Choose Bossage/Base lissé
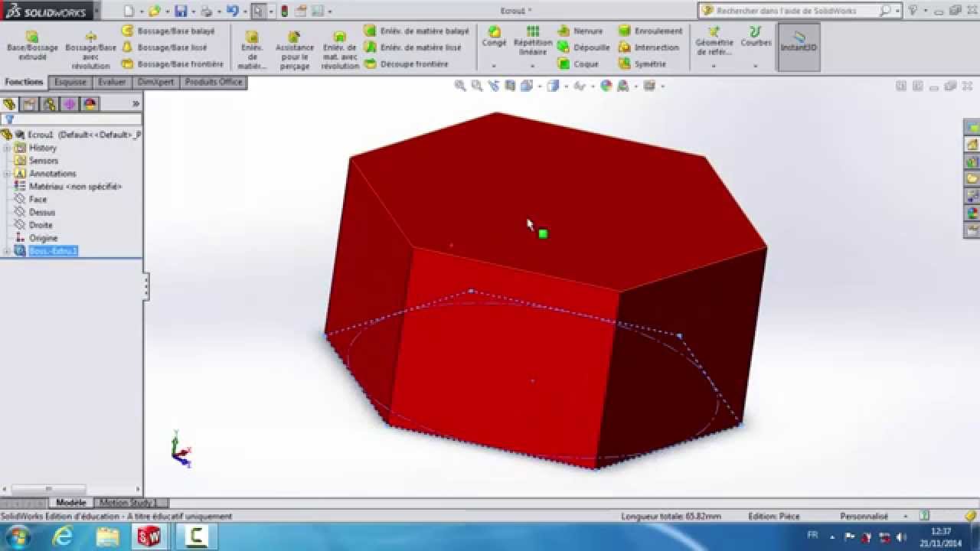 165,47
